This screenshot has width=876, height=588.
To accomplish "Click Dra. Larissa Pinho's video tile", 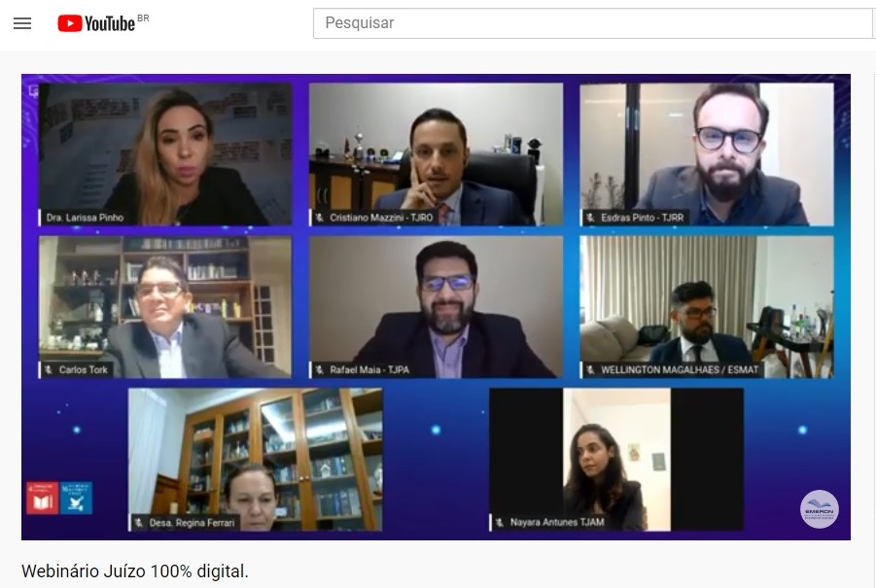I will 165,155.
